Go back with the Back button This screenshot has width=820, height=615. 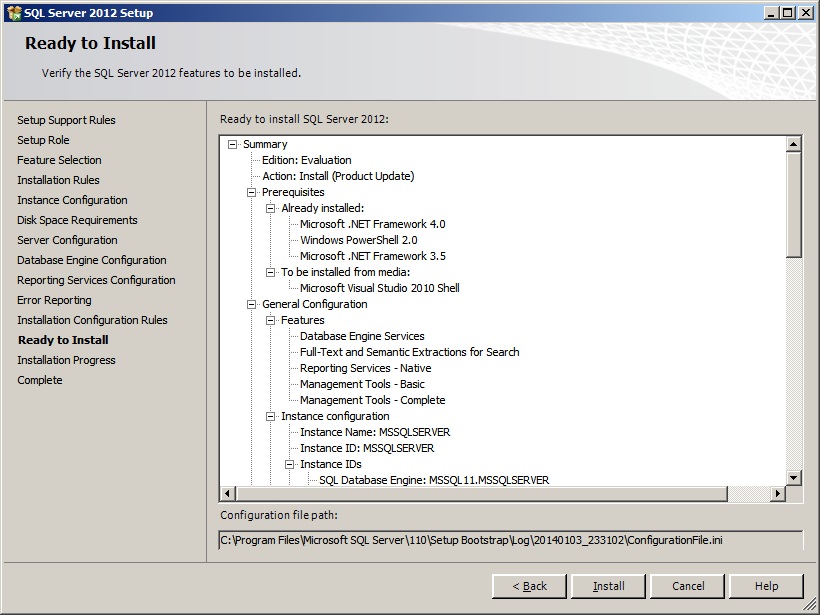tap(529, 586)
